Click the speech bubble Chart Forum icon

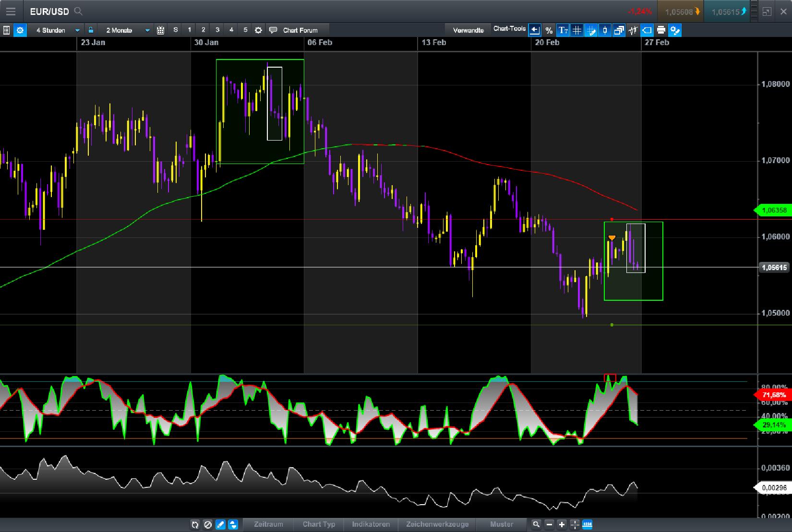pos(274,30)
